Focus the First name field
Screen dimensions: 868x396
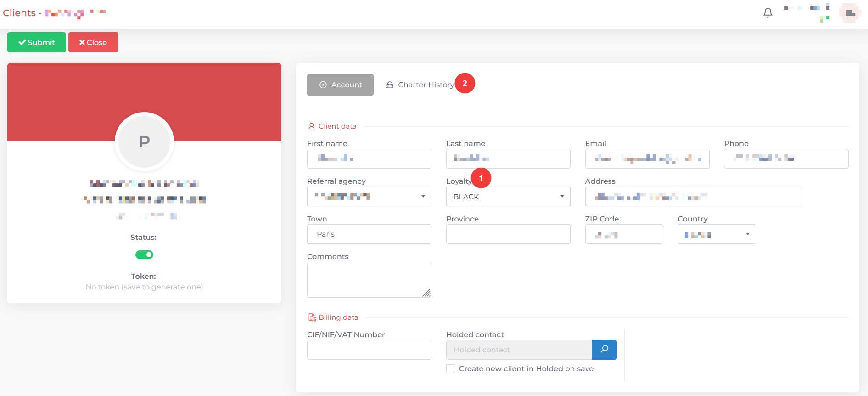point(369,158)
